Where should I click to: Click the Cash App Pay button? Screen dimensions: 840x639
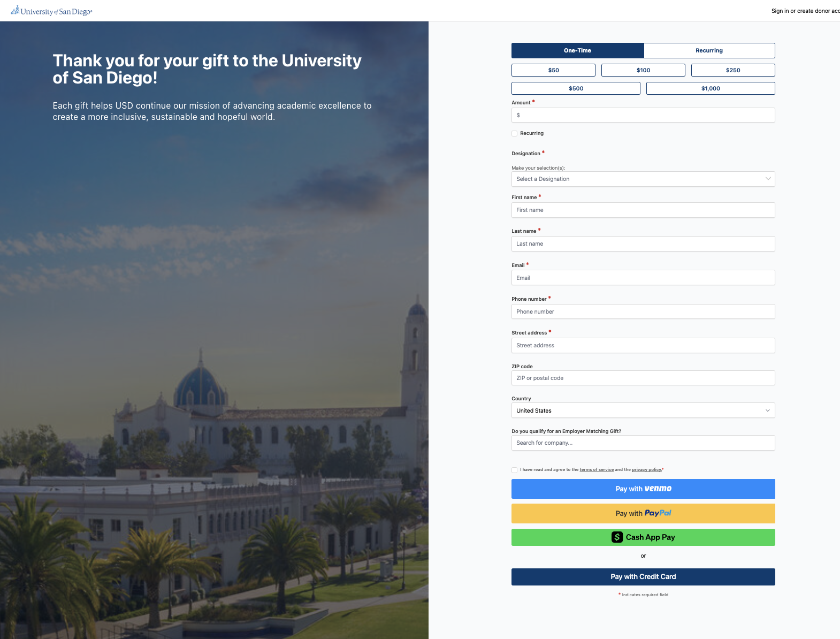tap(643, 537)
